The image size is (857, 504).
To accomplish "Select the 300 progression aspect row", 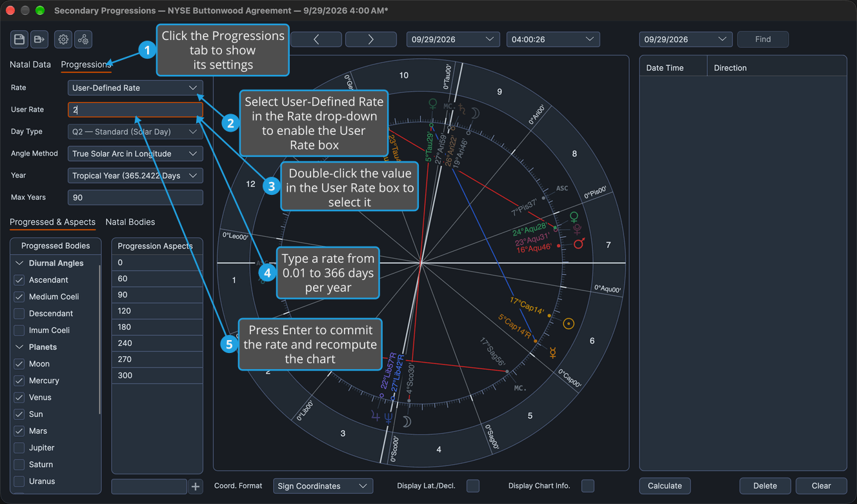I will click(x=157, y=376).
